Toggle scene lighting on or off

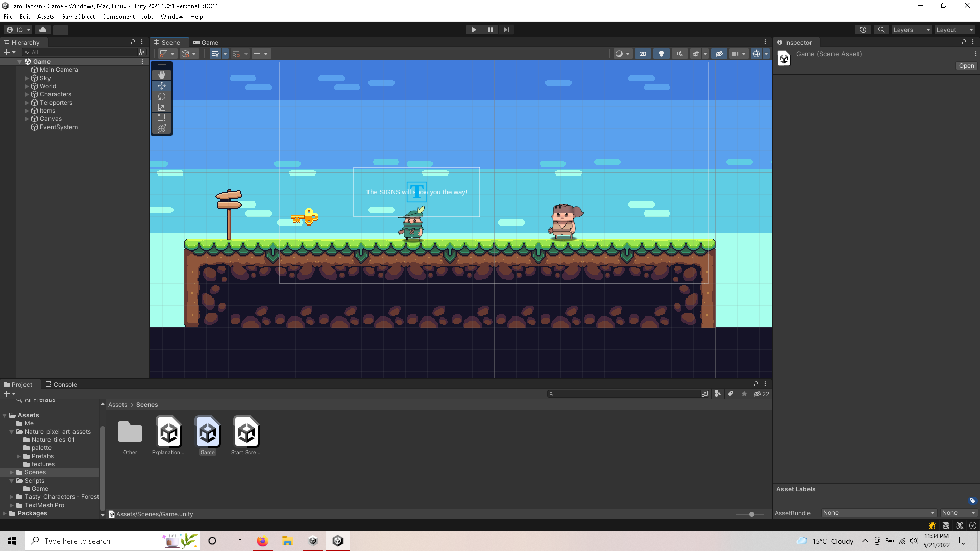point(661,54)
